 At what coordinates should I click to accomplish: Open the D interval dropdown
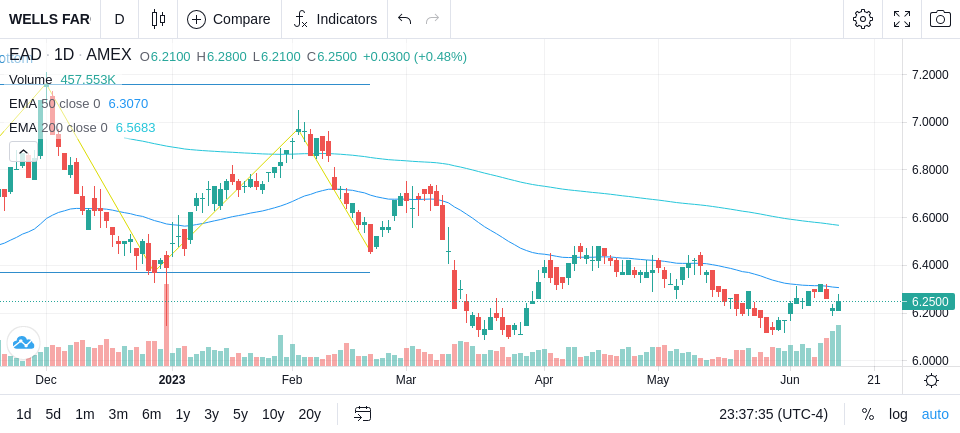coord(119,19)
